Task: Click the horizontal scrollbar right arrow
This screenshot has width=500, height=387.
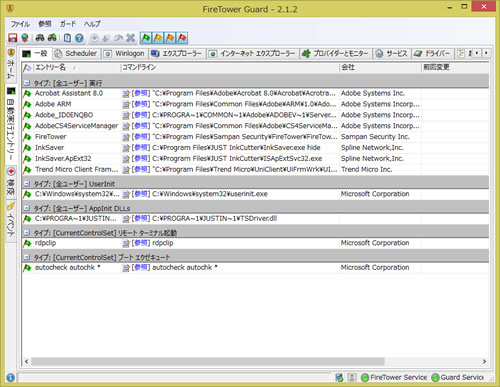Action: pos(484,361)
